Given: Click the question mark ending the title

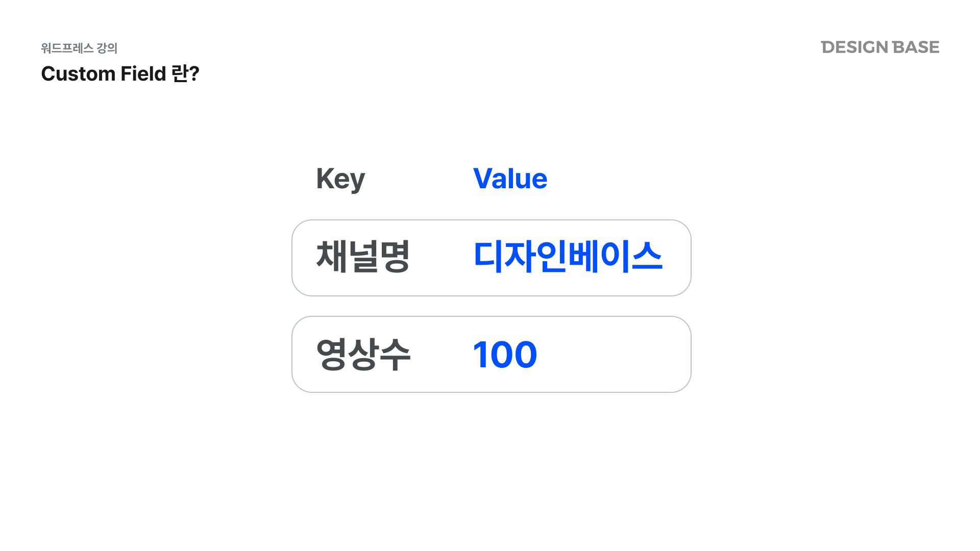Looking at the screenshot, I should tap(194, 74).
